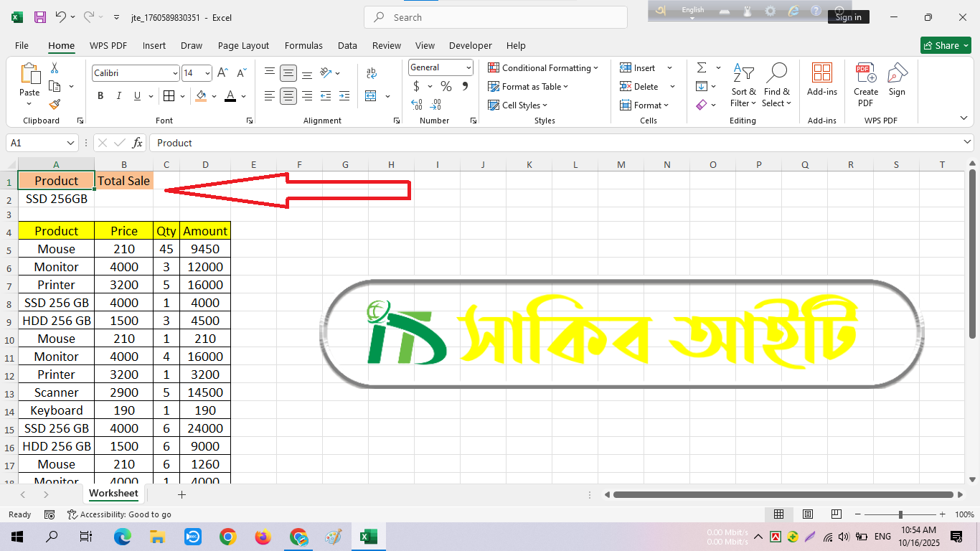Viewport: 980px width, 551px height.
Task: Open the Add-ins icon
Action: point(821,79)
